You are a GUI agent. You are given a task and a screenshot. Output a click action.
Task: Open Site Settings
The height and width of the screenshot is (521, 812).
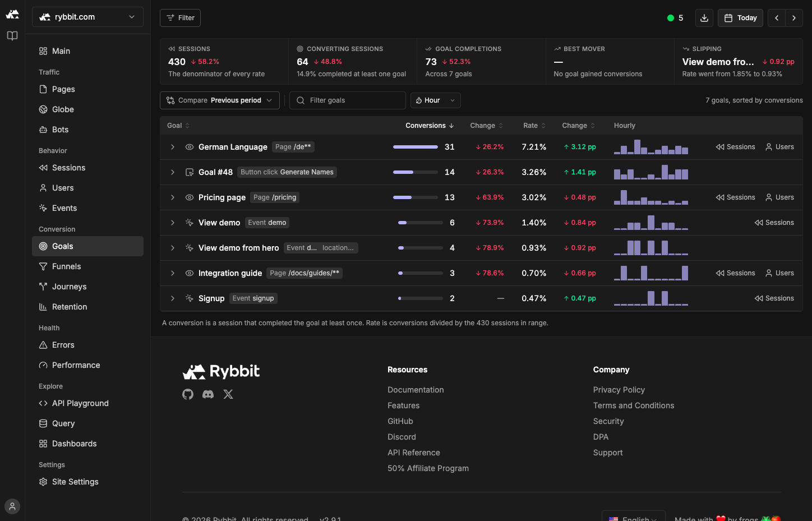click(87, 482)
